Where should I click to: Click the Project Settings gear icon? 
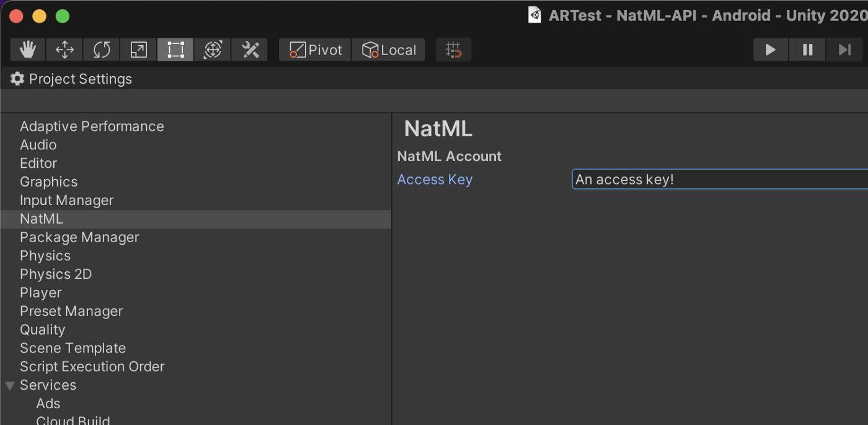click(17, 79)
